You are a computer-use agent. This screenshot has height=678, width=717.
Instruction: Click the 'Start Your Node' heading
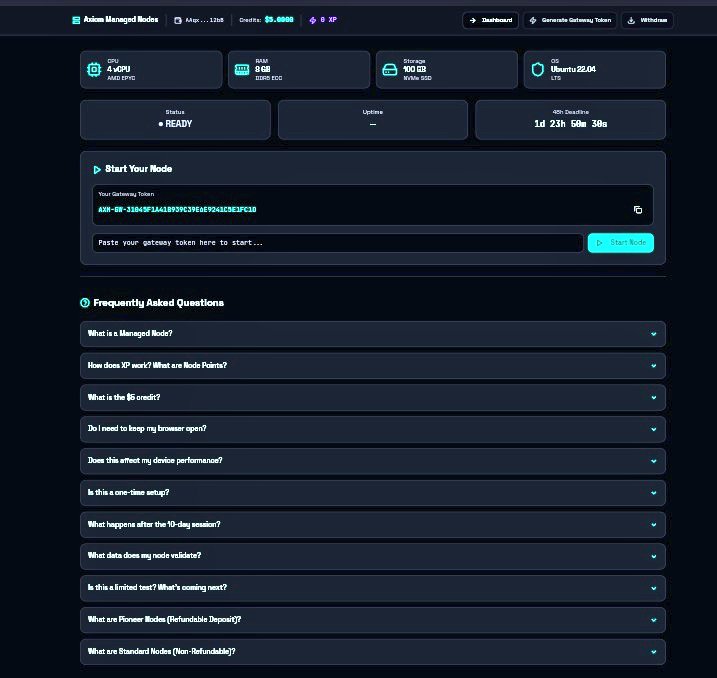click(x=139, y=169)
